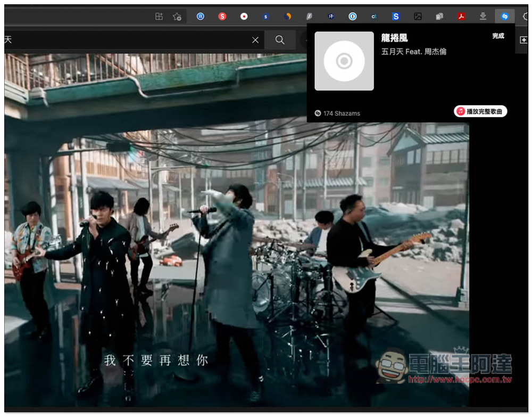
Task: Click the blue square S extension icon
Action: tap(396, 17)
